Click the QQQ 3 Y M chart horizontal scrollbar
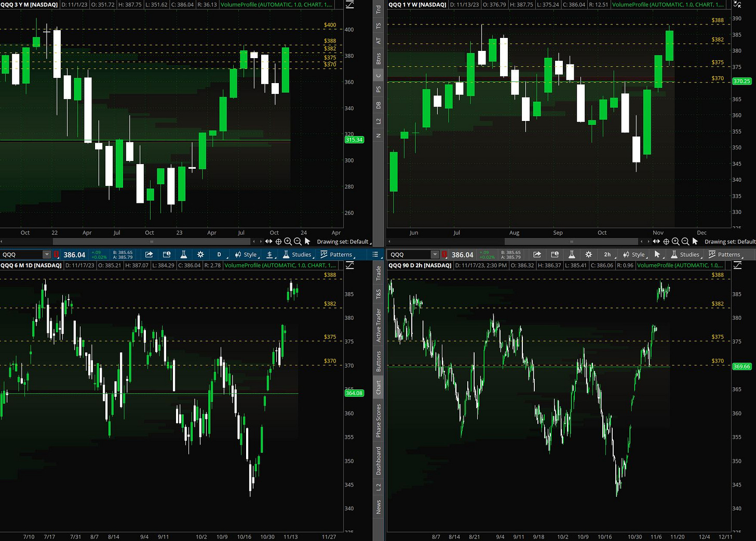 [x=152, y=241]
